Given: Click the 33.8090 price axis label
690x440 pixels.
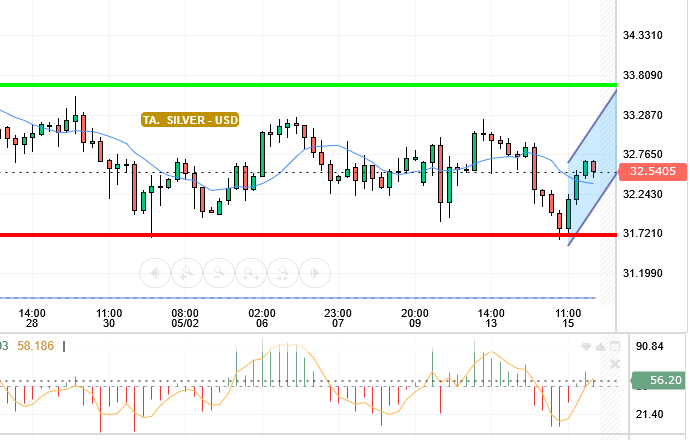Looking at the screenshot, I should [x=642, y=75].
